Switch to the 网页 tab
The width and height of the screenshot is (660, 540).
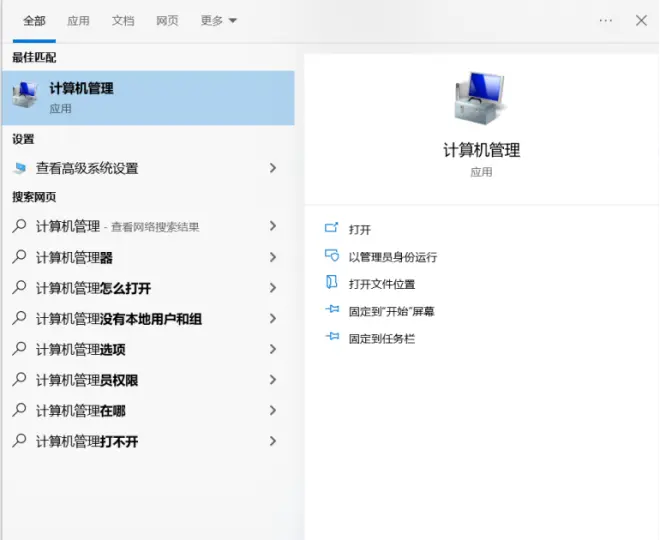[167, 21]
